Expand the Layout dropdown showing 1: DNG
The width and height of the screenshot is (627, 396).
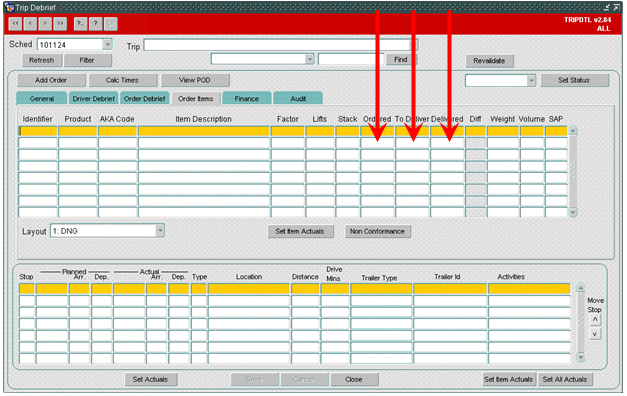pyautogui.click(x=160, y=231)
